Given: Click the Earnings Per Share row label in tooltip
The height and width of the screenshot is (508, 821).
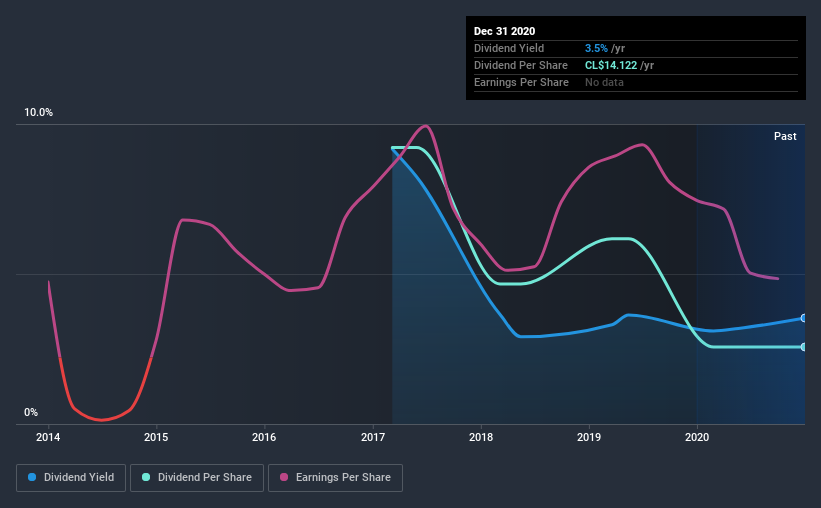Looking at the screenshot, I should point(521,82).
